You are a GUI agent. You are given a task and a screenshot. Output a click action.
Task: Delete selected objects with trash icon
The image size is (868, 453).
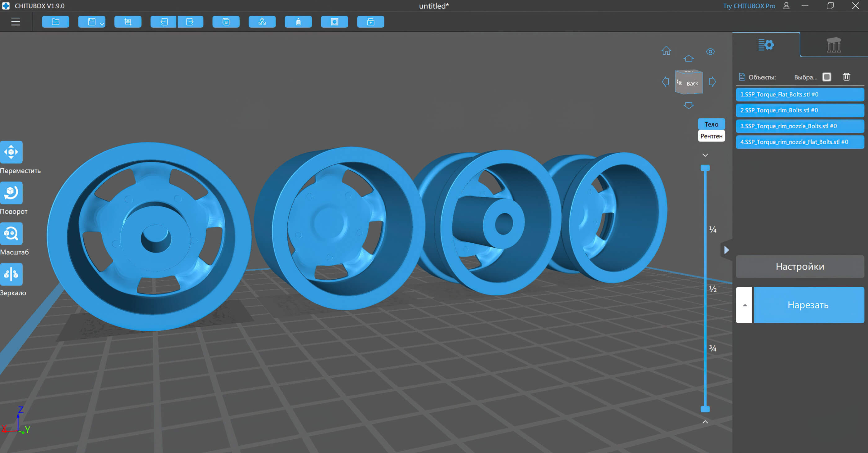click(x=846, y=77)
